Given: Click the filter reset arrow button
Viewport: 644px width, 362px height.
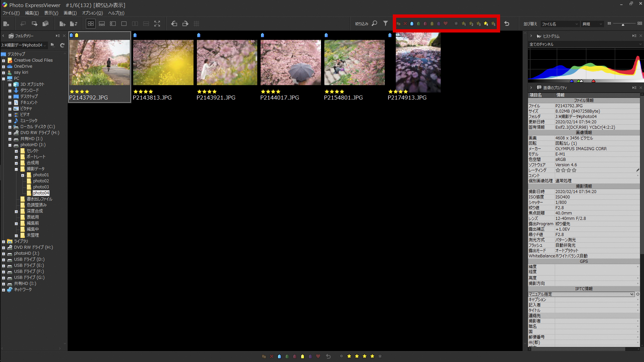Looking at the screenshot, I should [x=507, y=23].
